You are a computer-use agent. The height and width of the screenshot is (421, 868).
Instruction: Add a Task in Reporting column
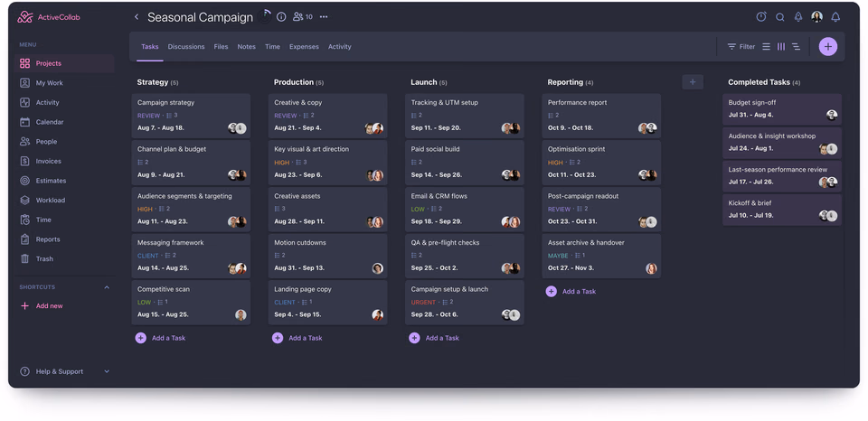point(571,292)
